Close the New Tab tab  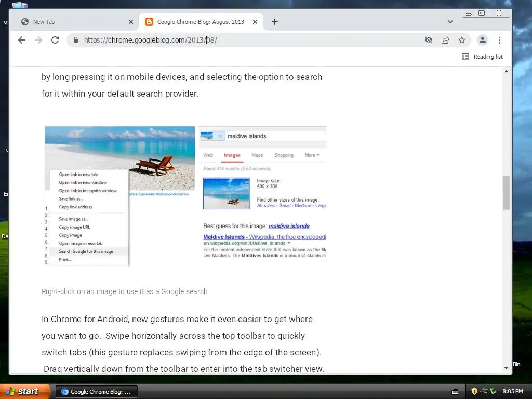click(130, 22)
